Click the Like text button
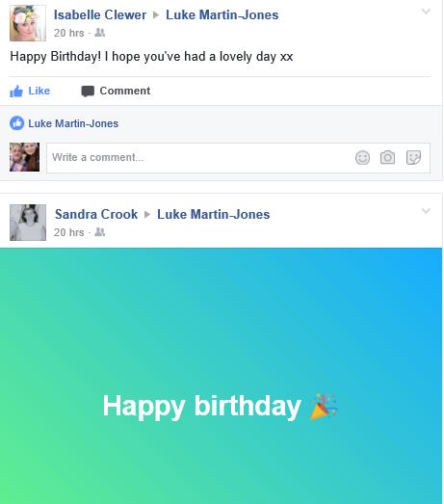This screenshot has height=504, width=444. [x=39, y=91]
